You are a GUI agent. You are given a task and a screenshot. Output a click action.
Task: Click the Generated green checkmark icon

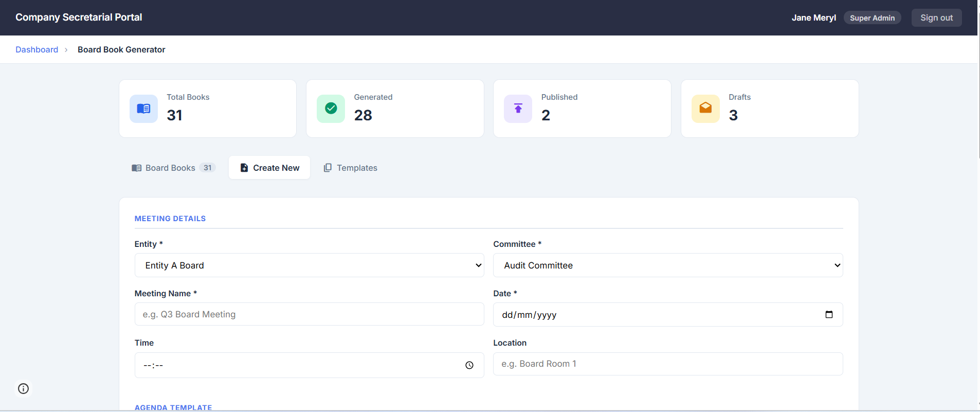point(331,109)
